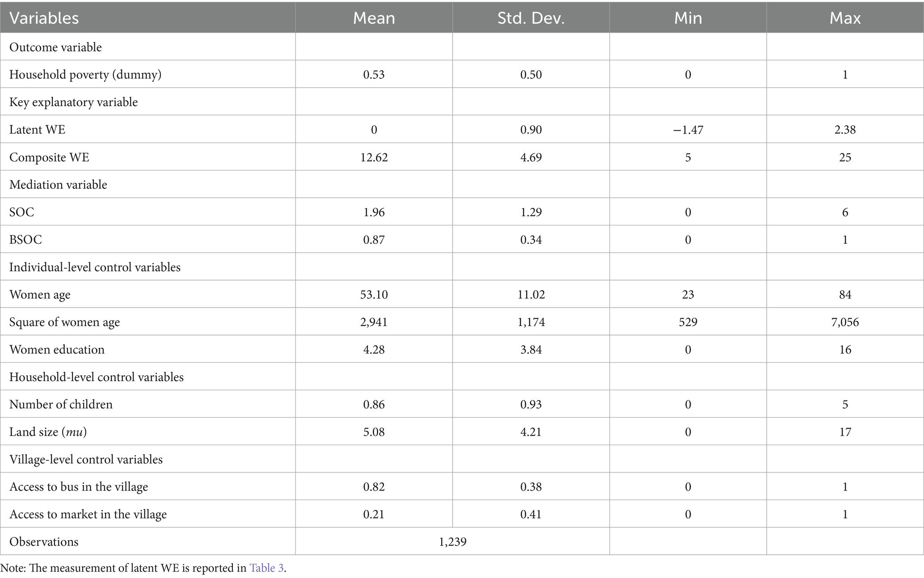Screen dimensions: 924x578
Task: Click the Observations value 1,239
Action: (452, 542)
